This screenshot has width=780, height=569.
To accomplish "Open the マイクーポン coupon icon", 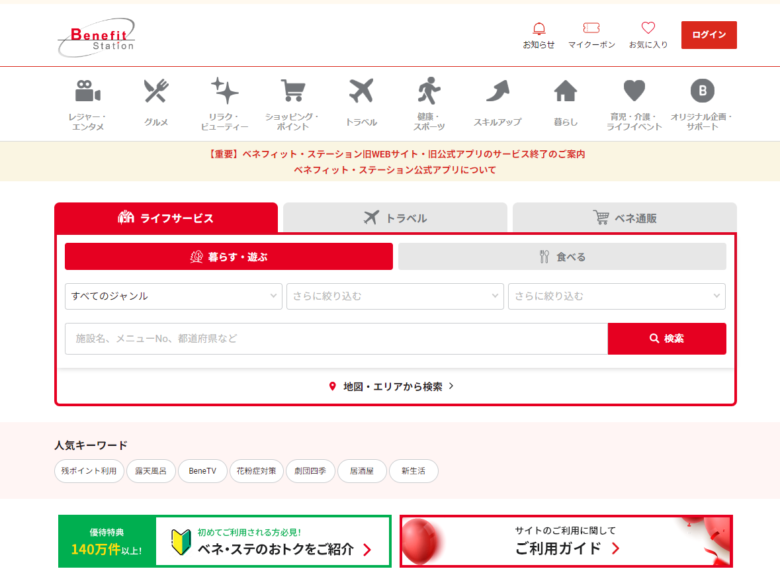I will pyautogui.click(x=591, y=30).
